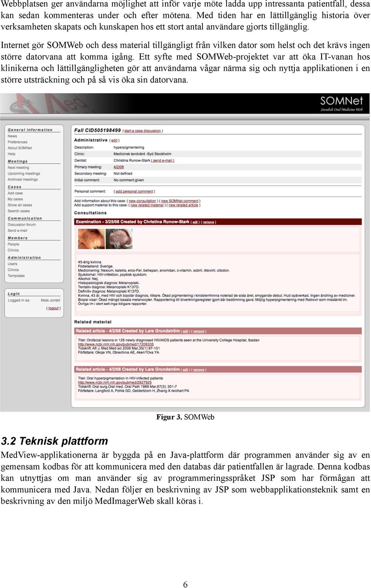
Task: Open first examination photo thumbnail
Action: coord(91,238)
